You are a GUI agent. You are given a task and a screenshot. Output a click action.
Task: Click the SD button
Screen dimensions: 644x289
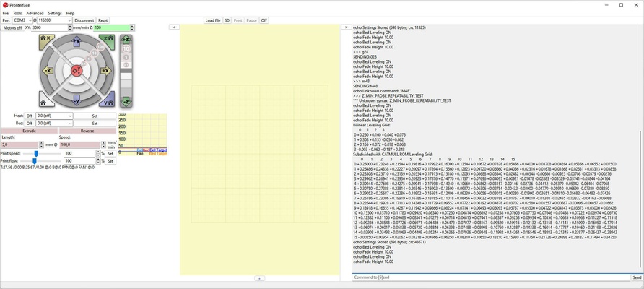[x=227, y=20]
